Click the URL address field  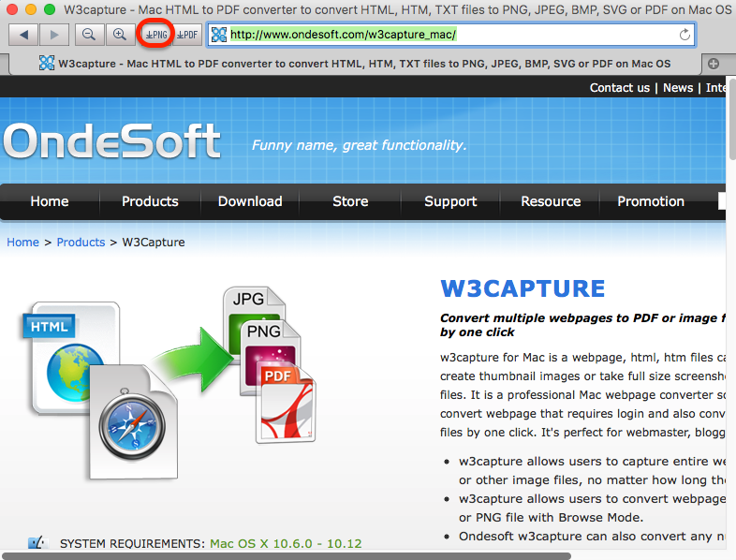tap(450, 35)
